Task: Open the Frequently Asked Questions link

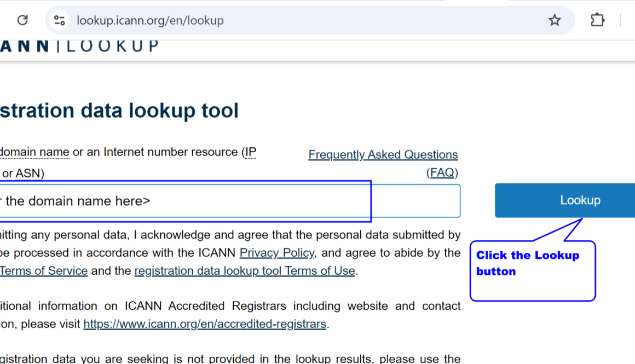Action: point(383,154)
